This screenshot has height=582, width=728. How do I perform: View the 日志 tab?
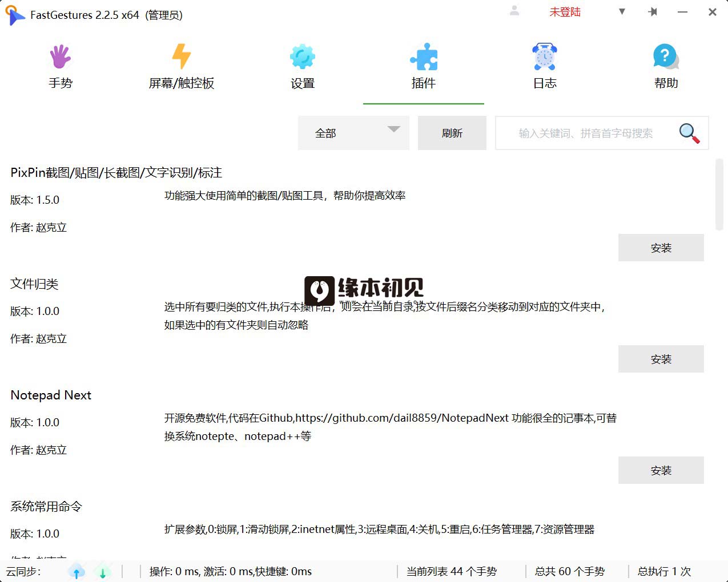click(x=545, y=67)
